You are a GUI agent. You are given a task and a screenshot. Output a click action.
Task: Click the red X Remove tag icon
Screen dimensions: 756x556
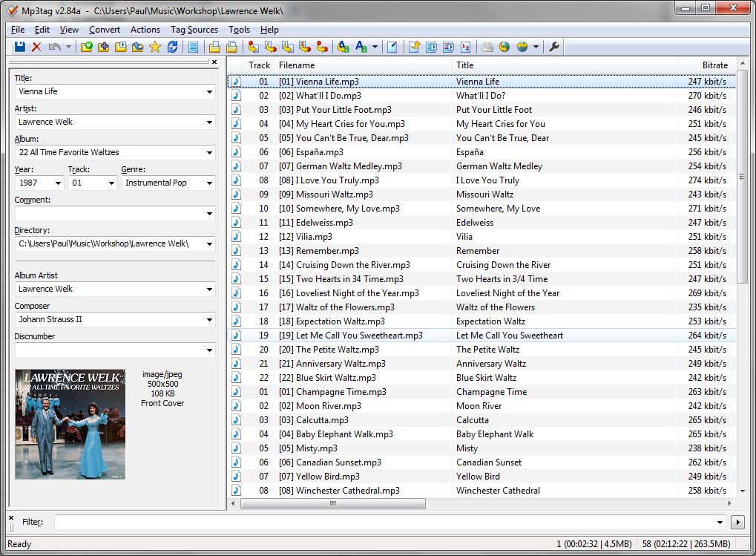[x=36, y=47]
